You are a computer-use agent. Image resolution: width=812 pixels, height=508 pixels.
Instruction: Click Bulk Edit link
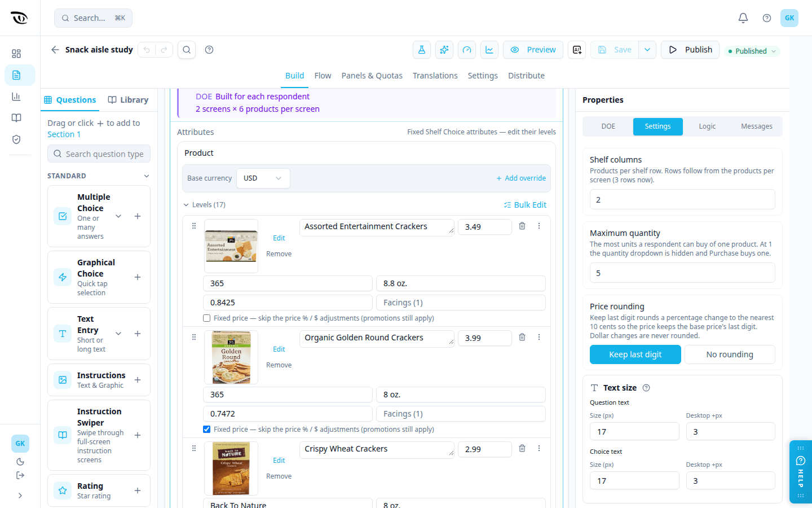pyautogui.click(x=525, y=205)
